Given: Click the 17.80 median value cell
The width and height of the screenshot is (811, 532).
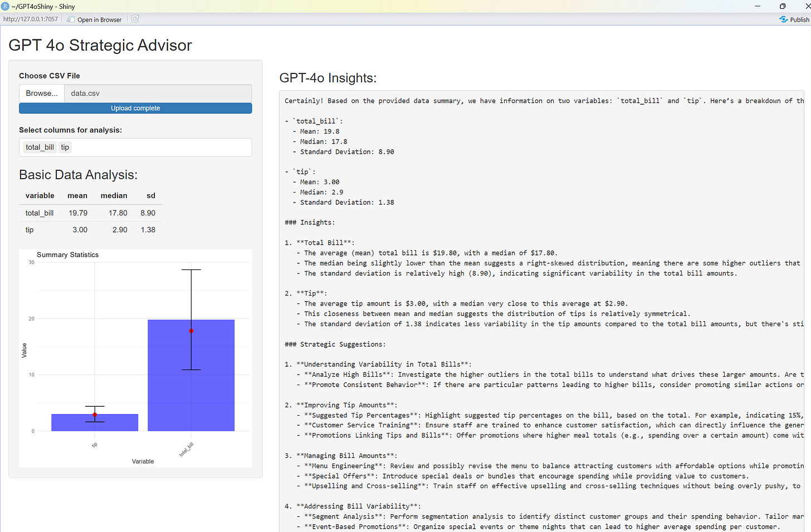Looking at the screenshot, I should (118, 213).
